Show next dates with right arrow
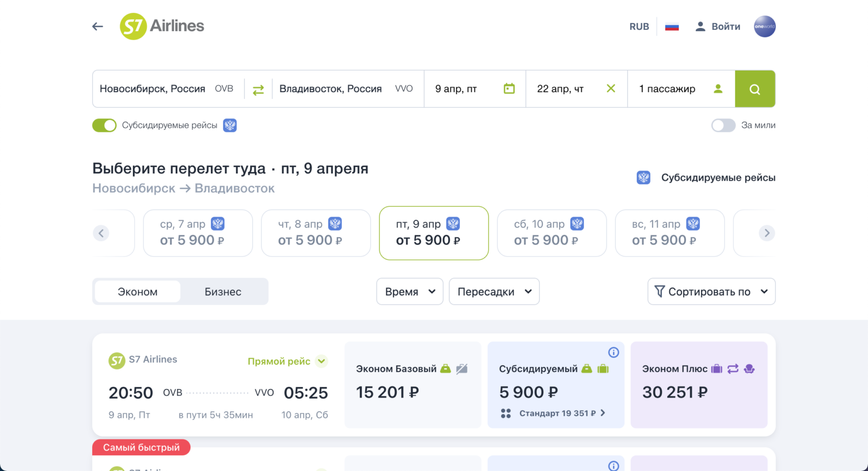This screenshot has width=868, height=471. click(x=767, y=233)
